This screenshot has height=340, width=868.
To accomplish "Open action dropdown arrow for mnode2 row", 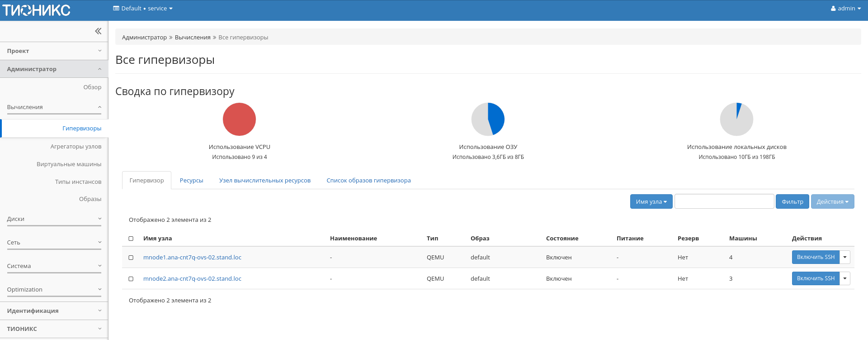I will click(x=845, y=278).
